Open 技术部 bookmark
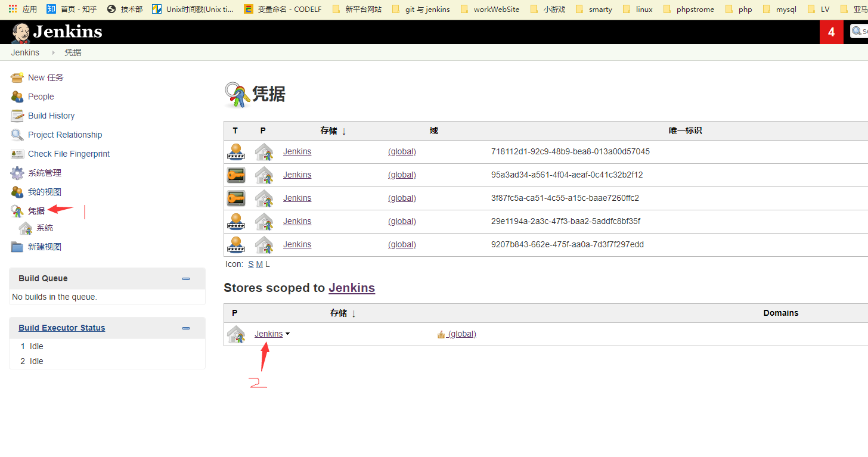This screenshot has height=457, width=868. point(125,9)
